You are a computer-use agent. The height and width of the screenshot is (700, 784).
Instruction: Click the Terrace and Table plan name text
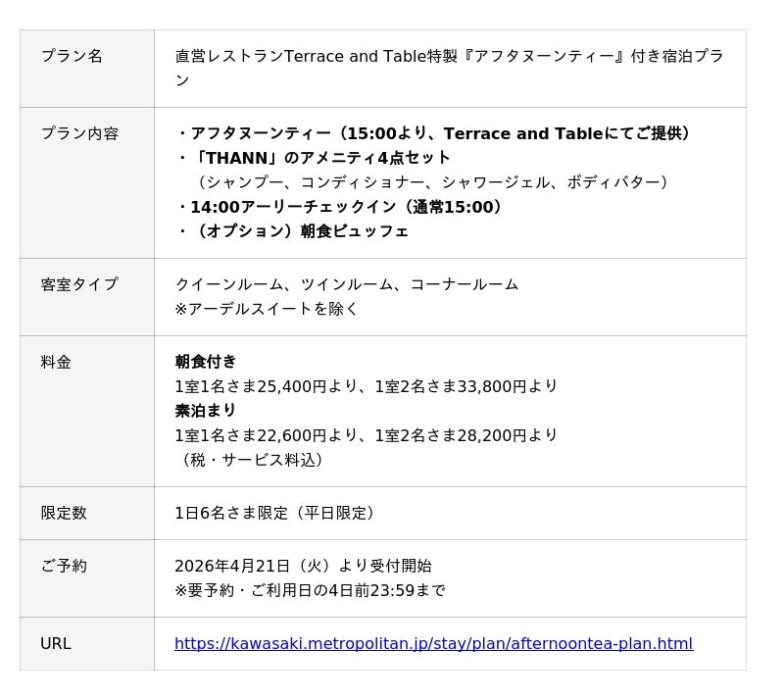pyautogui.click(x=449, y=57)
